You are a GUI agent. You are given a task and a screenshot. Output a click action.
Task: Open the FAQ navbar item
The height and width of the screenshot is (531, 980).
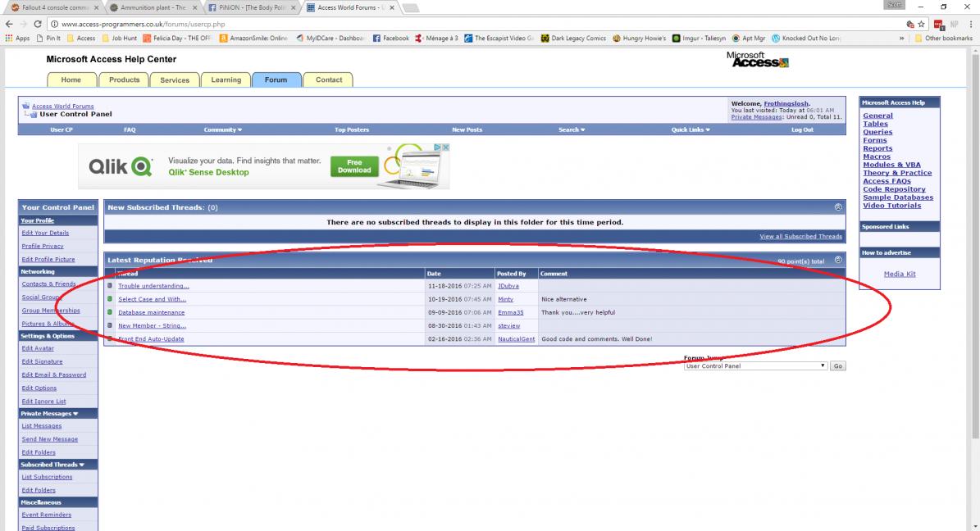pos(130,130)
